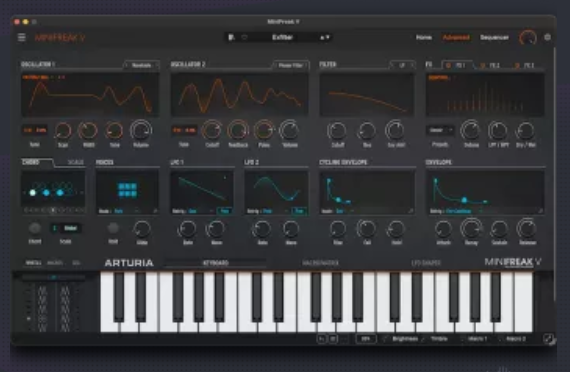This screenshot has height=372, width=570.
Task: Click the Brightness macro in bottom bar
Action: coord(405,339)
